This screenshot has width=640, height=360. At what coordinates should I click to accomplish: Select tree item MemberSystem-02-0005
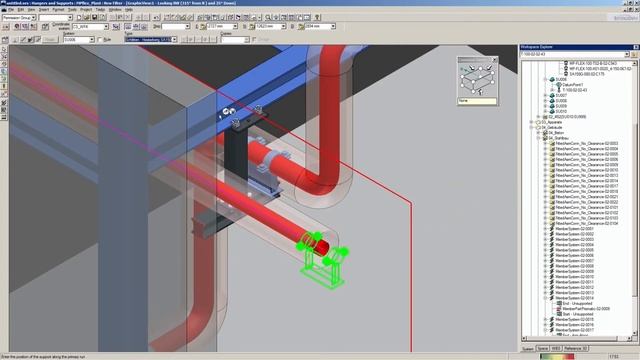[575, 250]
